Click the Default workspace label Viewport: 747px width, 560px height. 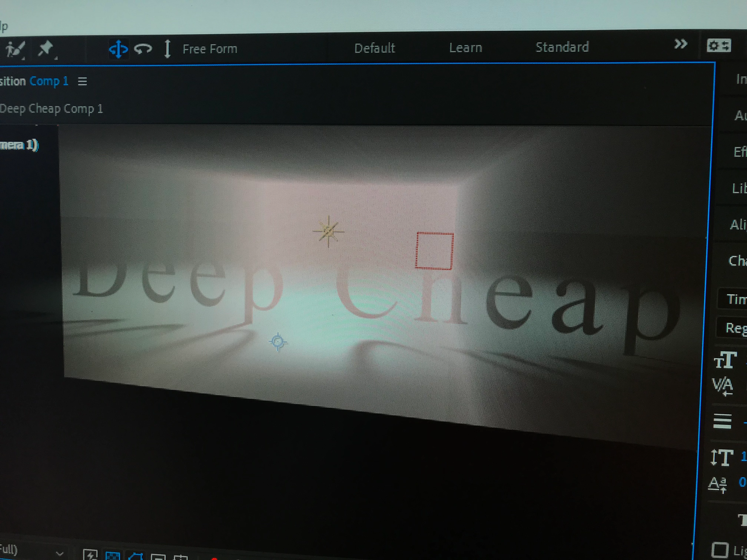pyautogui.click(x=374, y=48)
